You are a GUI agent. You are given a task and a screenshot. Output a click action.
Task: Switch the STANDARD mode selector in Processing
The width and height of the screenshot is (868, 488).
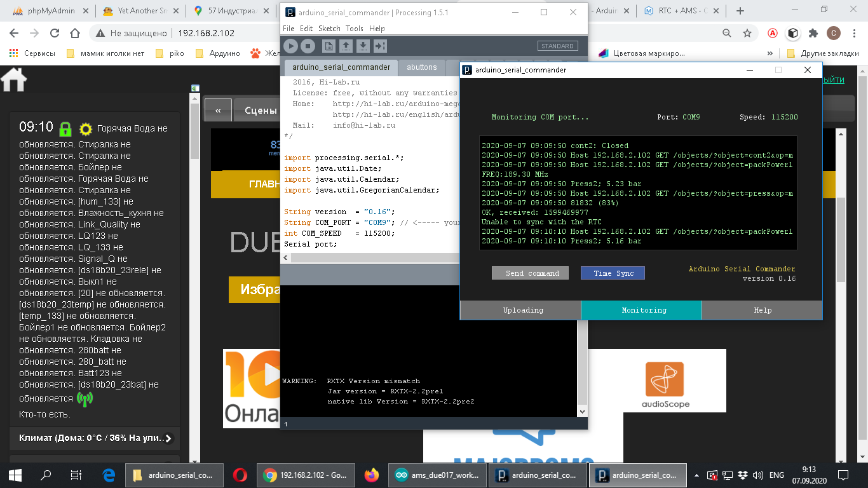pos(557,46)
